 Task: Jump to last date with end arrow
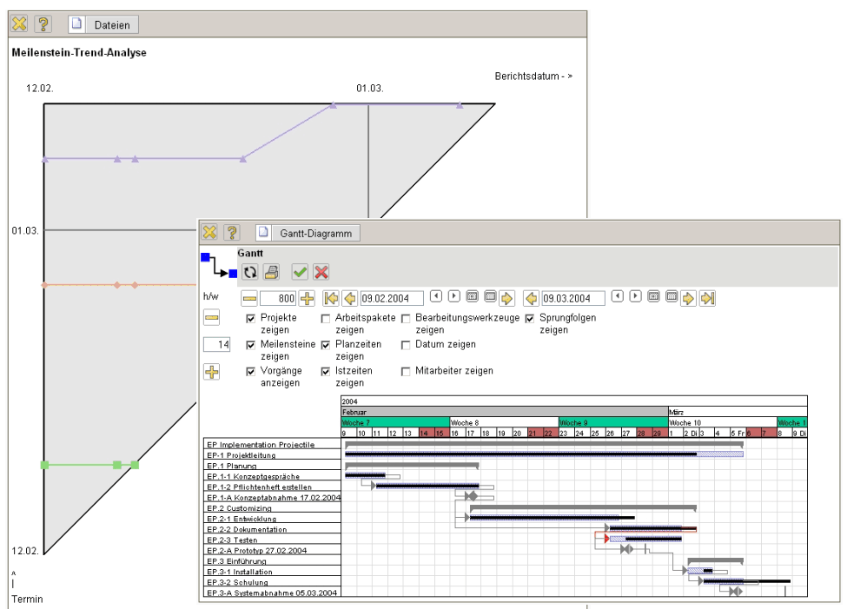pos(707,298)
